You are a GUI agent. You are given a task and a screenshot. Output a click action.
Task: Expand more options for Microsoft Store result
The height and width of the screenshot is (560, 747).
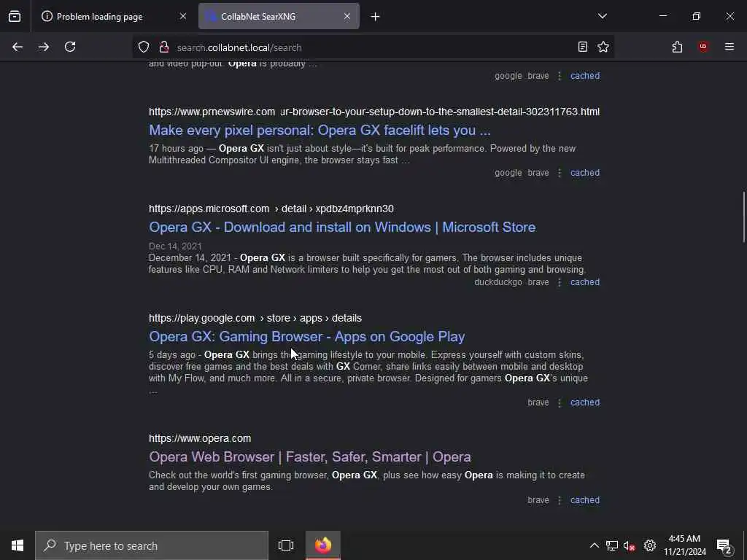[x=560, y=282]
